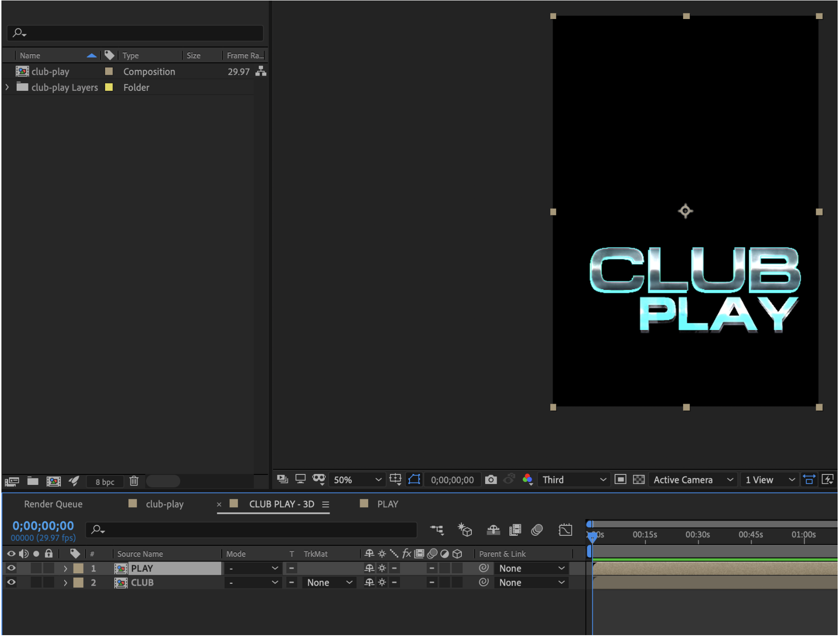This screenshot has height=638, width=840.
Task: Create new folder in project panel
Action: click(x=33, y=481)
